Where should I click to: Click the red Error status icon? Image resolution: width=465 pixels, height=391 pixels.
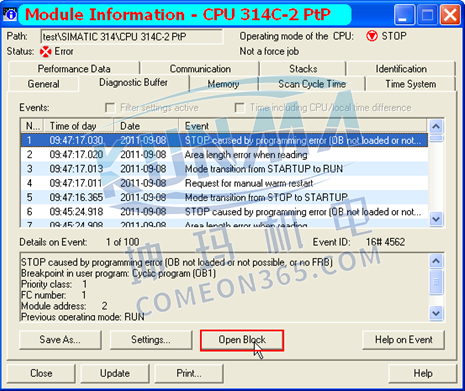(46, 52)
